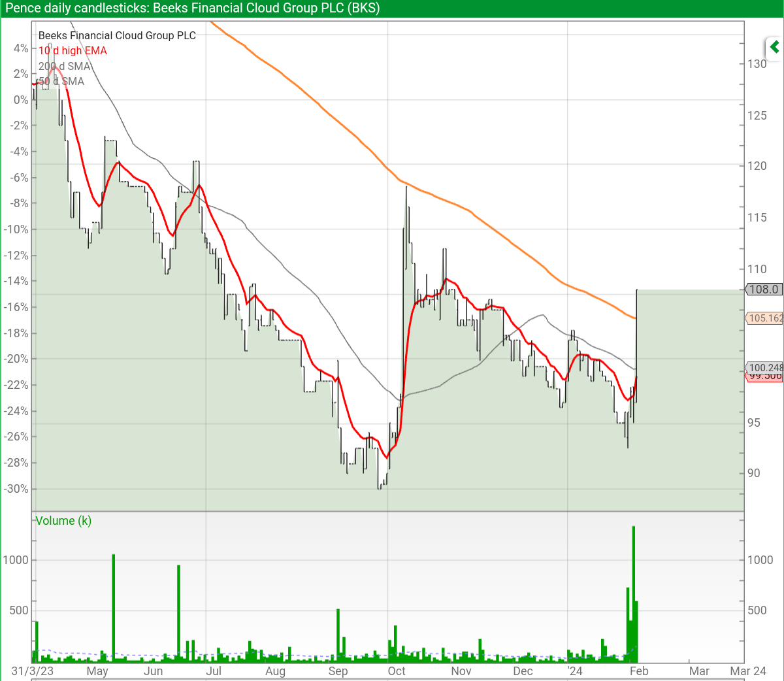Click the 'Volume (k)' panel label
Image resolution: width=784 pixels, height=681 pixels.
63,521
